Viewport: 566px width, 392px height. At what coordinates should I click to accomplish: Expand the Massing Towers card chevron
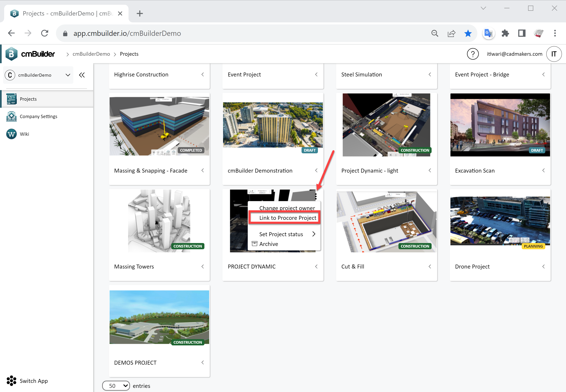point(203,266)
